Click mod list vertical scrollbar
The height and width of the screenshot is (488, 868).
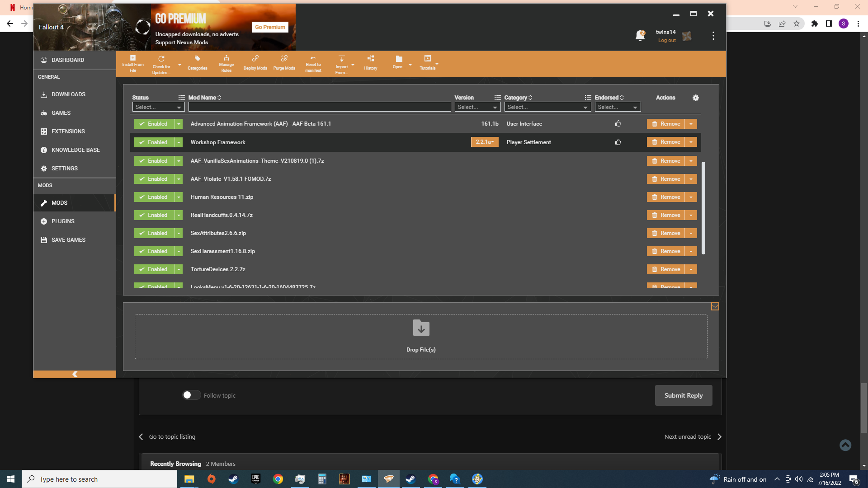tap(703, 208)
